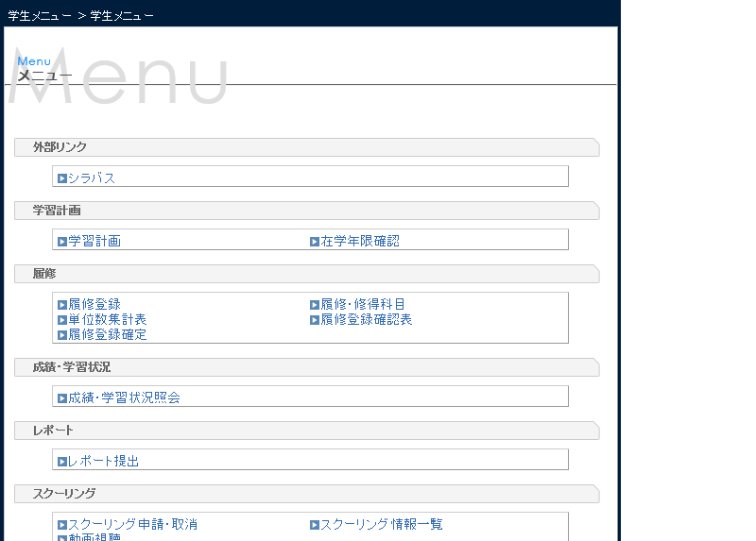Open スクーリング情報一覧 link
The height and width of the screenshot is (541, 756).
[382, 525]
